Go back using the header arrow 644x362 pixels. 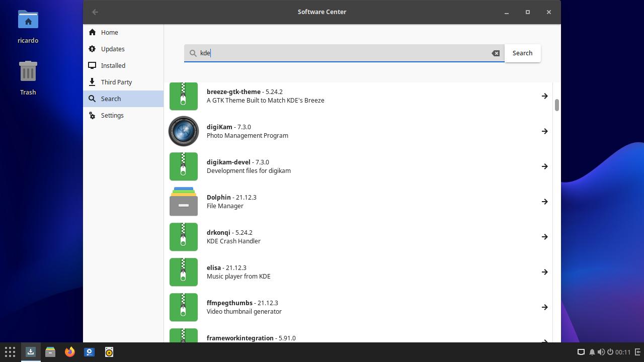(95, 12)
